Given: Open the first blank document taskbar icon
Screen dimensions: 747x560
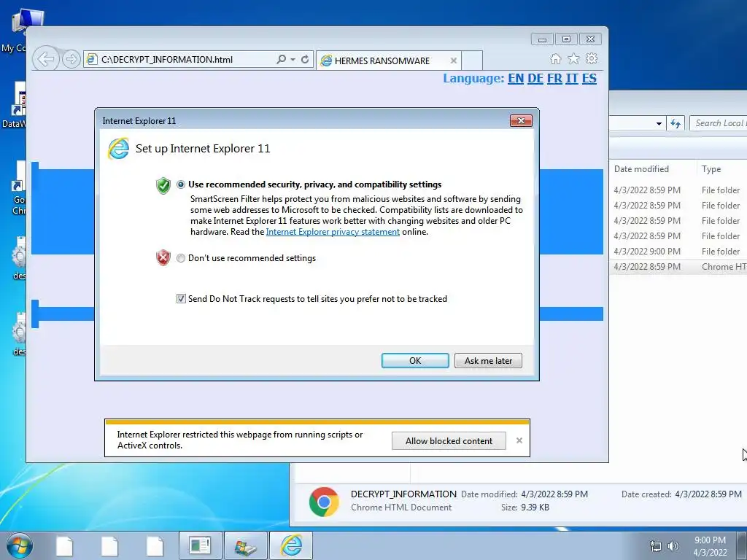Looking at the screenshot, I should click(x=64, y=545).
